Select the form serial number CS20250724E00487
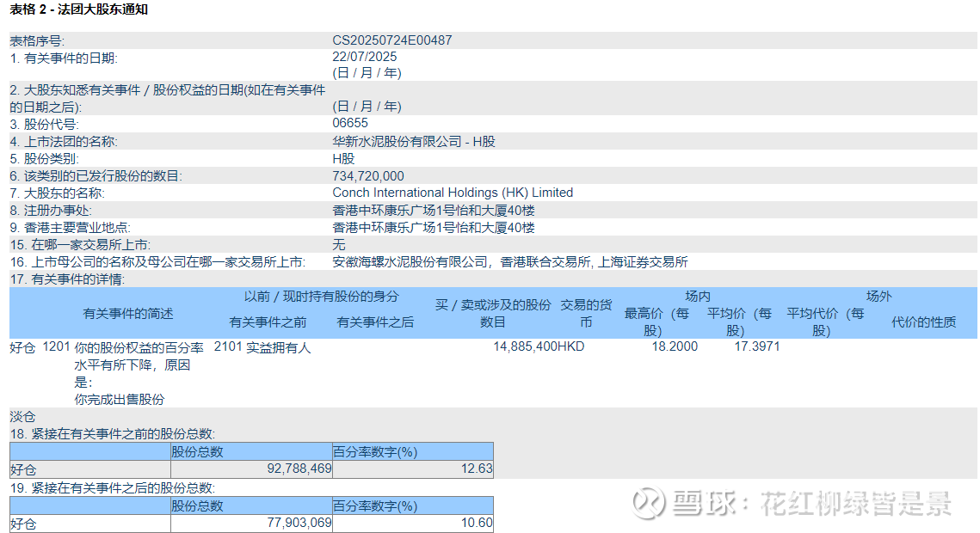 click(391, 40)
